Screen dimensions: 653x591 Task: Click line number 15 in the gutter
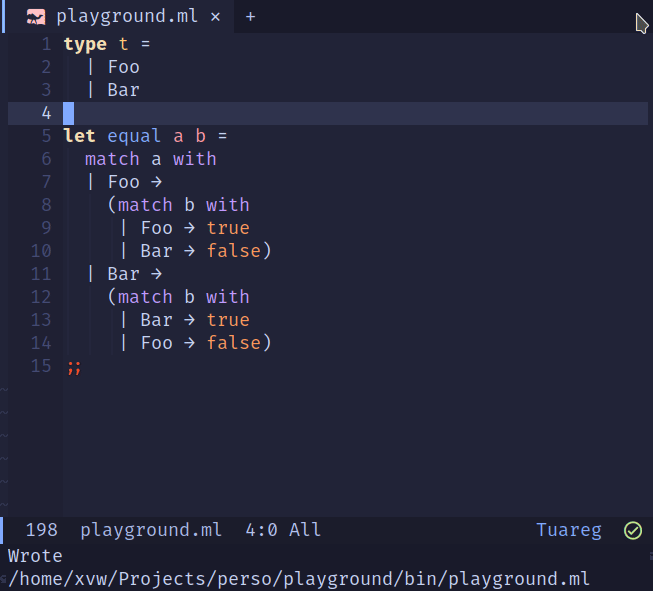pos(41,366)
